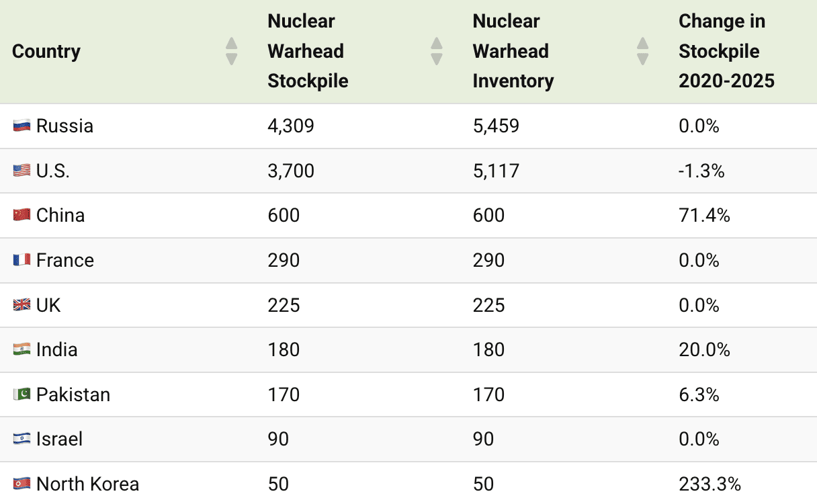Click the Nuclear Warhead Stockpile header
Image resolution: width=817 pixels, height=504 pixels.
click(x=308, y=51)
